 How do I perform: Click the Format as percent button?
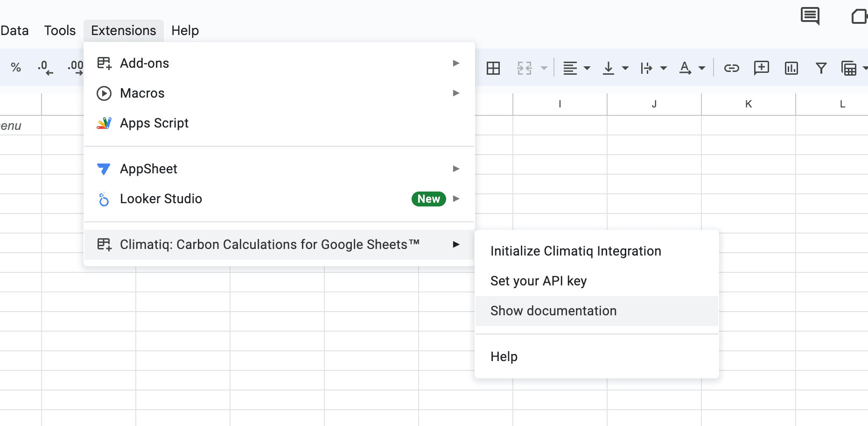coord(16,68)
